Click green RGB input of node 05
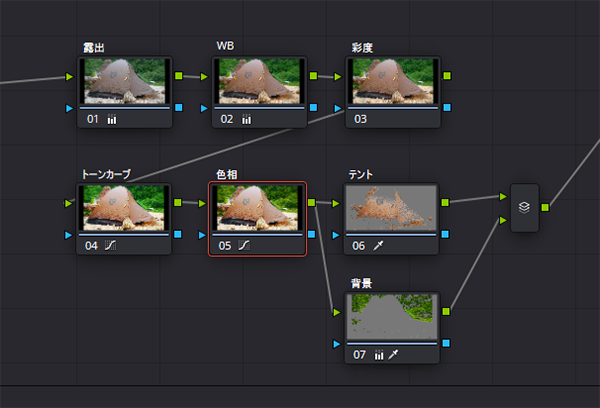600x408 pixels. click(202, 204)
